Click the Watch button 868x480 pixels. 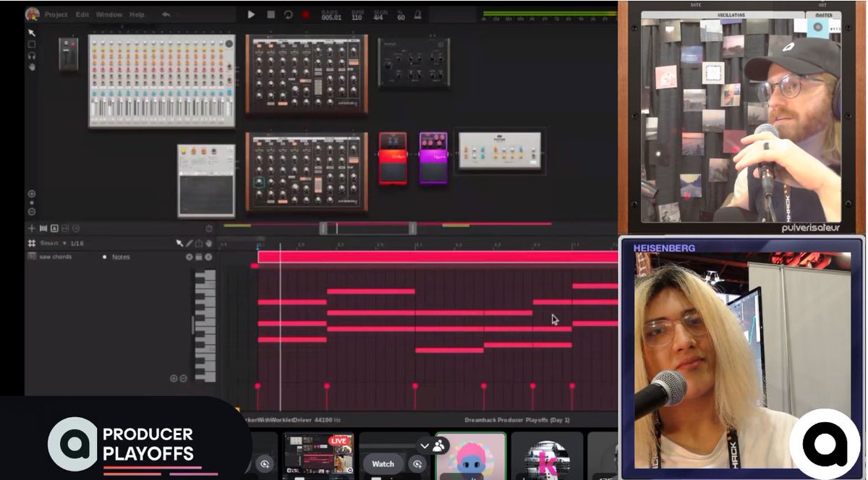(383, 464)
